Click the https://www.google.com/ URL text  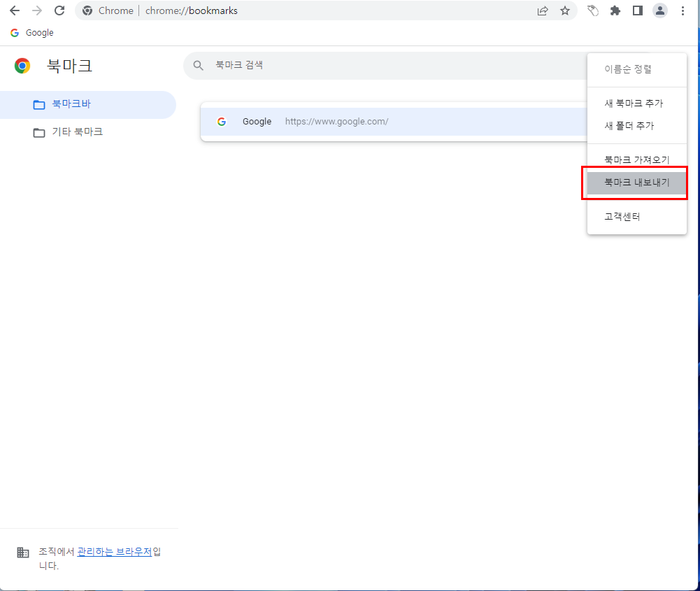[336, 122]
